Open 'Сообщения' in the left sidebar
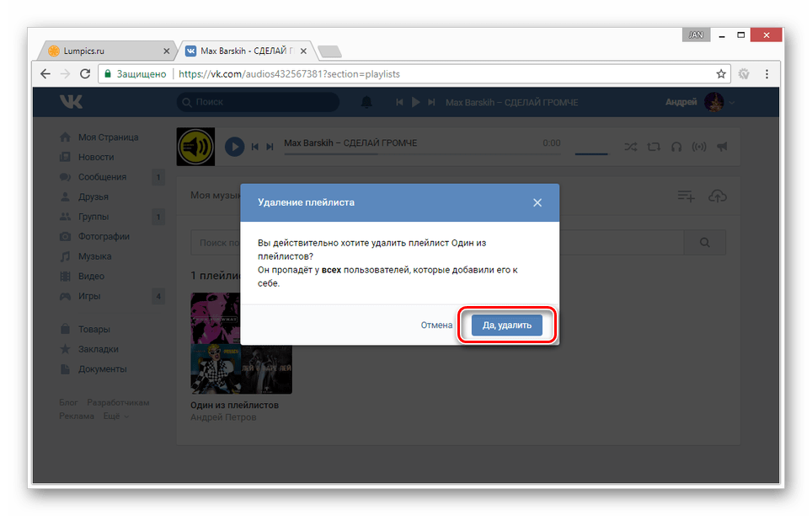Viewport: 812px width, 516px height. pos(102,177)
